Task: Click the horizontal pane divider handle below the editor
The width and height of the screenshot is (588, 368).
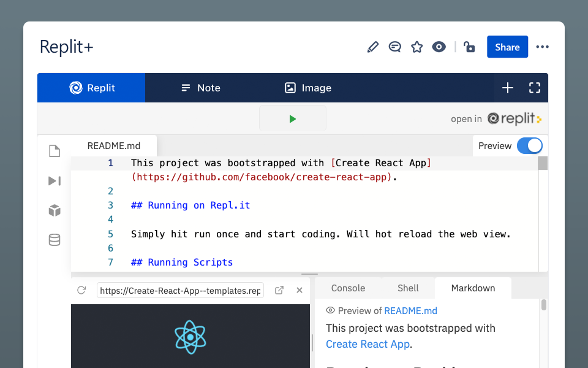Action: coord(309,275)
